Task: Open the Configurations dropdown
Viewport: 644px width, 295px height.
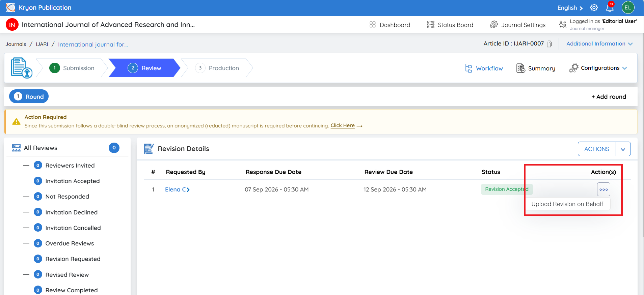Action: (598, 68)
